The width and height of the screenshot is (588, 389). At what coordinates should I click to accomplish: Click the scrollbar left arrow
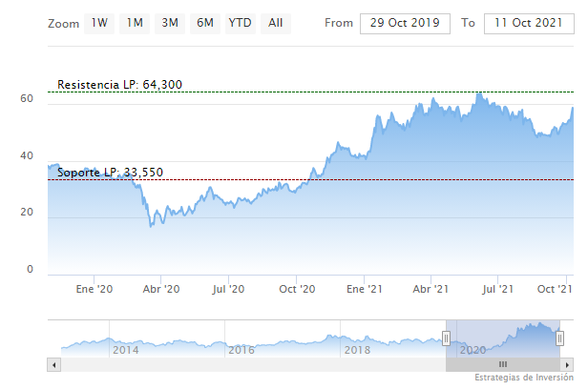(53, 364)
